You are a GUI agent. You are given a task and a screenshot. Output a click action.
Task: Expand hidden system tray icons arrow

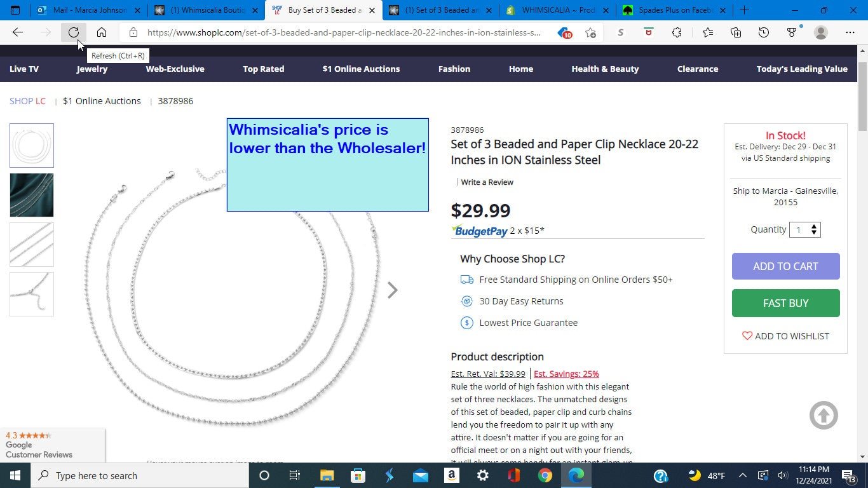tap(742, 475)
